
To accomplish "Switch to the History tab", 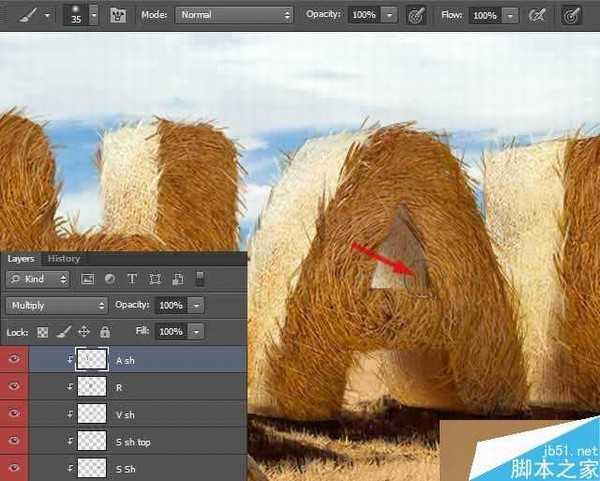I will coord(64,258).
